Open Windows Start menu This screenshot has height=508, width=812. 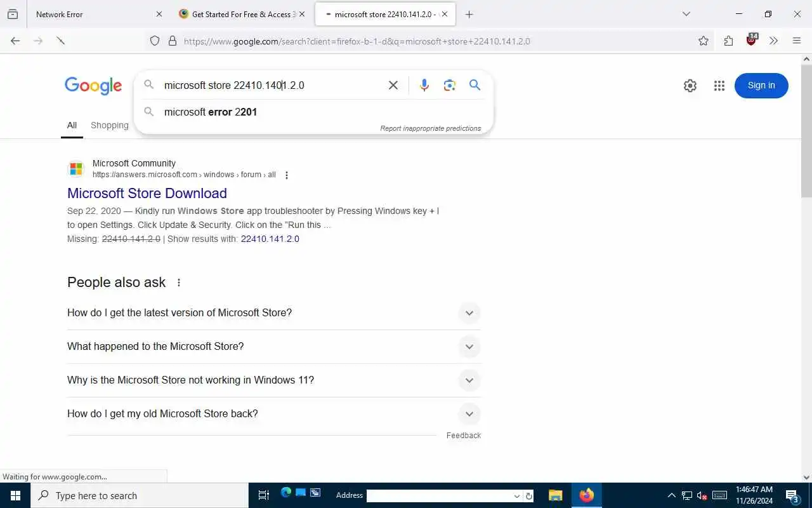(x=15, y=495)
